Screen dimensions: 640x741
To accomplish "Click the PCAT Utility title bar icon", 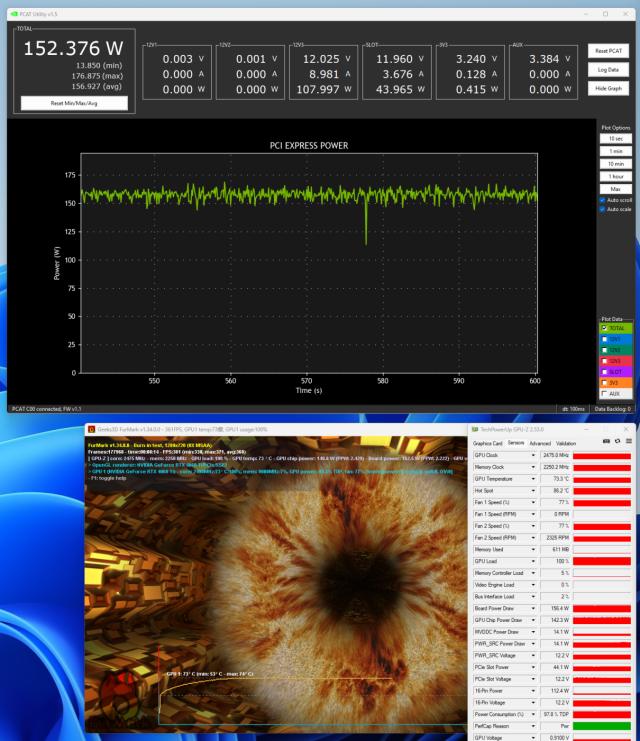I will coord(12,14).
